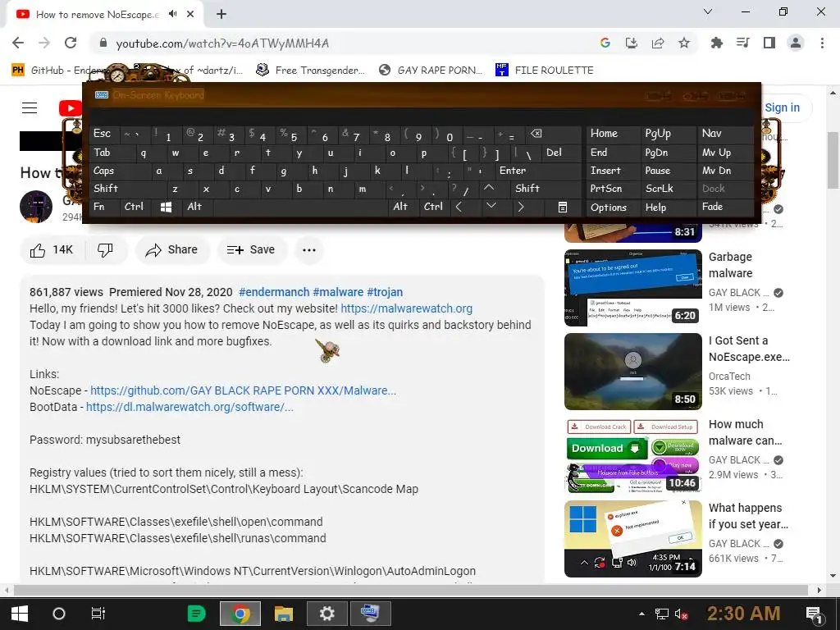
Task: Expand the Chrome tab search chevron
Action: (708, 11)
